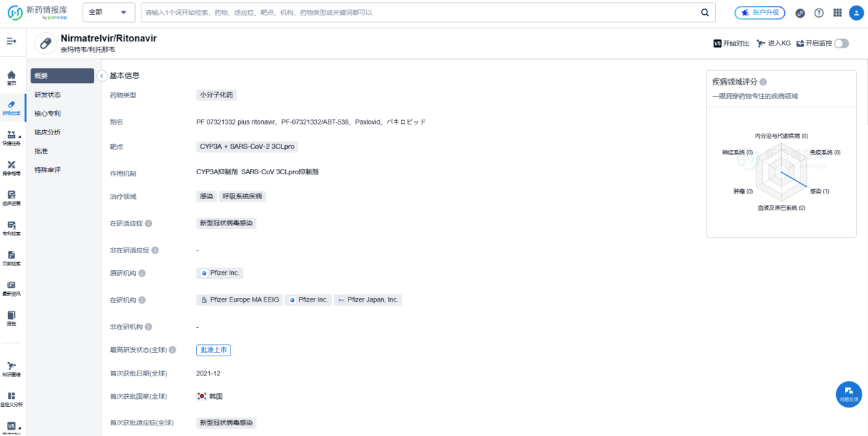
Task: Open the Pfizer Japan, Inc. link
Action: coord(368,300)
